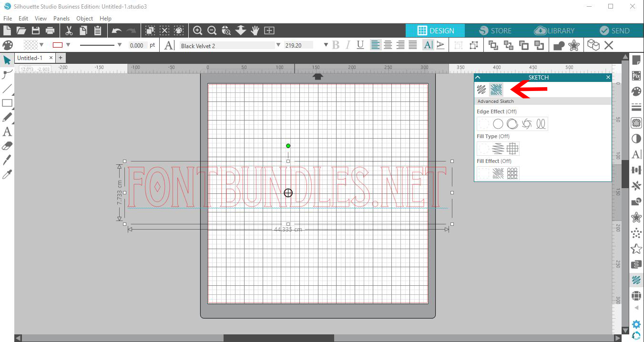644x342 pixels.
Task: Cut selection with the scissors icon
Action: 69,30
